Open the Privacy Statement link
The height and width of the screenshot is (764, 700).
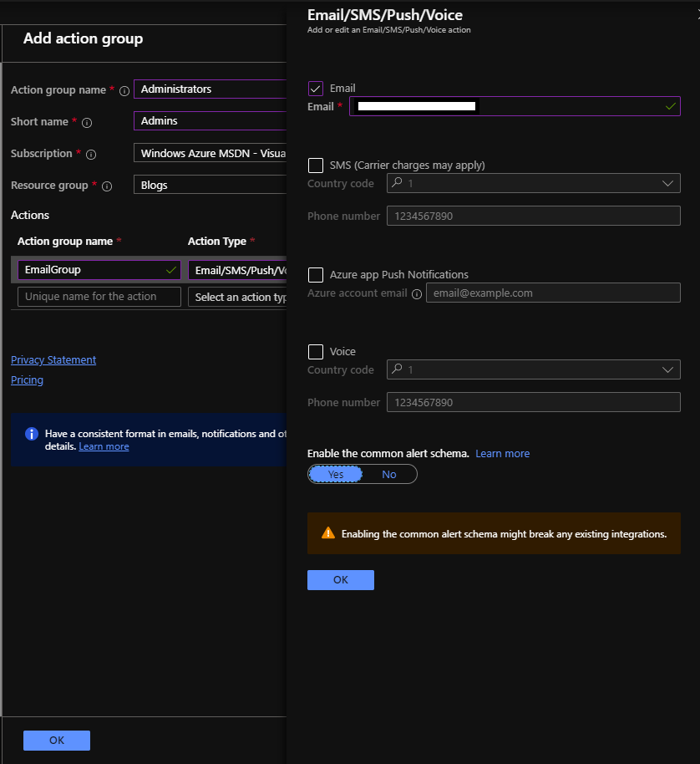click(x=53, y=360)
